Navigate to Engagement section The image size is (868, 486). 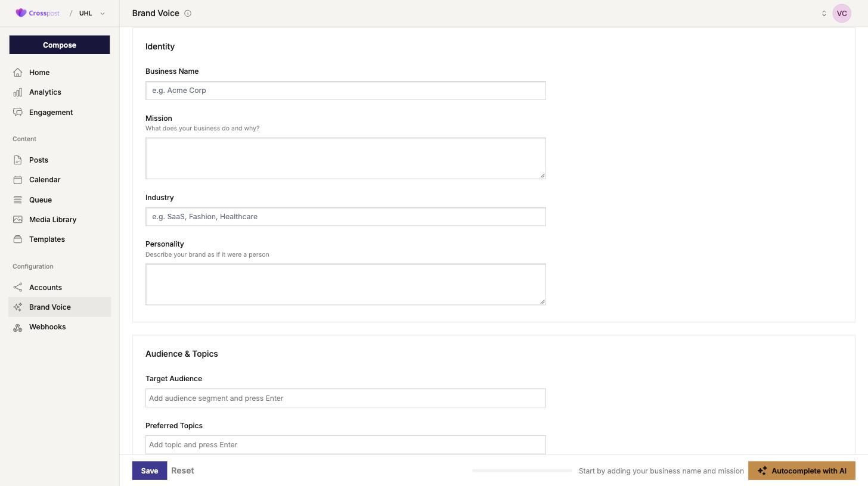pyautogui.click(x=51, y=113)
